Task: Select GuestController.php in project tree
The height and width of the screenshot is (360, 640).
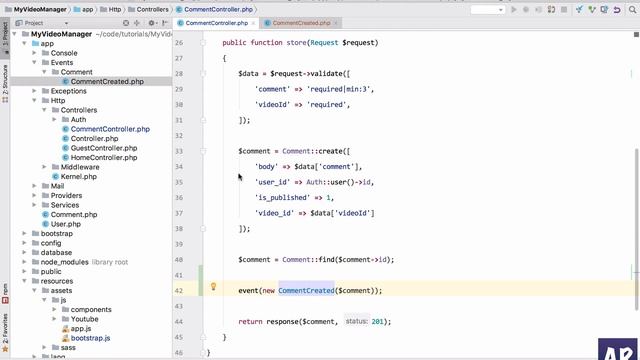Action: pos(104,148)
